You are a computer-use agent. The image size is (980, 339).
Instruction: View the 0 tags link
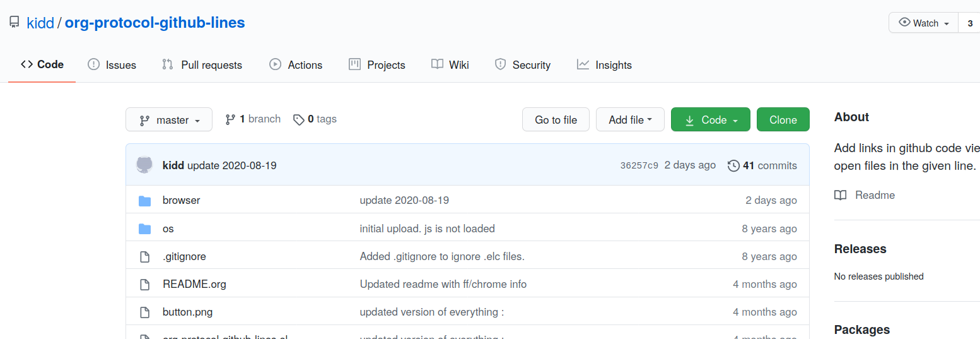[315, 119]
